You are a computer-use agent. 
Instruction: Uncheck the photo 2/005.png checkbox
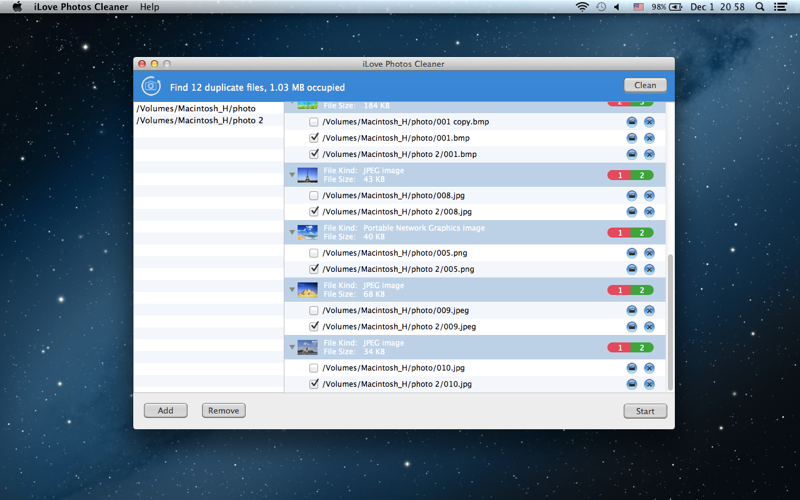314,268
